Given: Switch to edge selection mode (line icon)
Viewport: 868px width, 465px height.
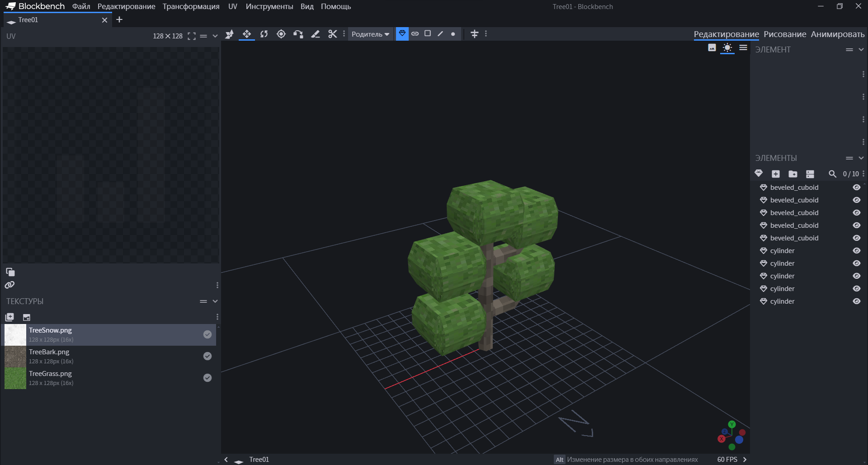Looking at the screenshot, I should 440,34.
